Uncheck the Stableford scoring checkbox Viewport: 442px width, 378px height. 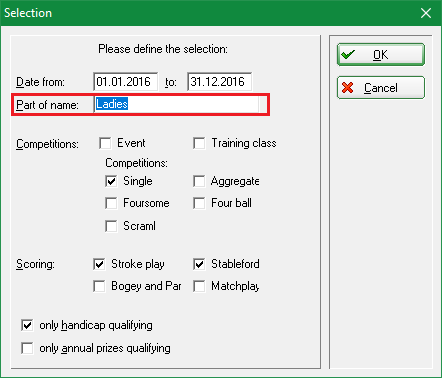pyautogui.click(x=199, y=264)
